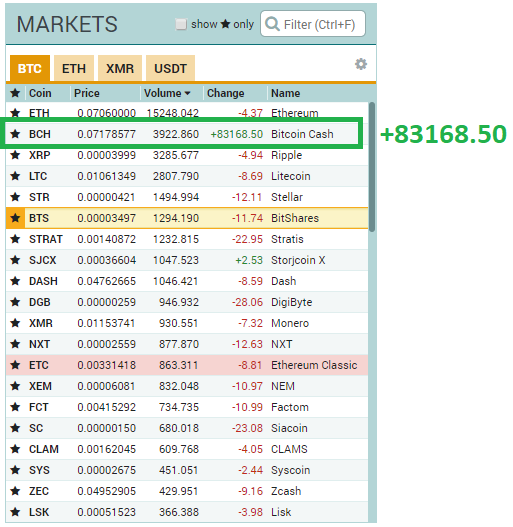Click the search magnifier icon in filter box
The width and height of the screenshot is (513, 527).
[272, 24]
